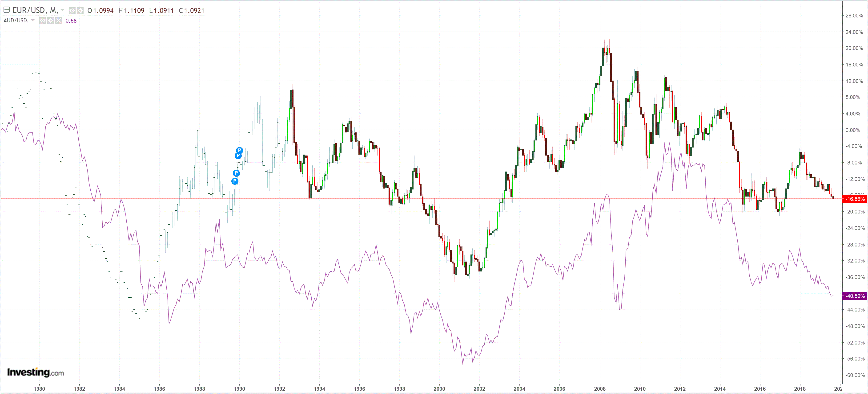Image resolution: width=868 pixels, height=394 pixels.
Task: Click the purple -40.59% price label
Action: (x=855, y=296)
